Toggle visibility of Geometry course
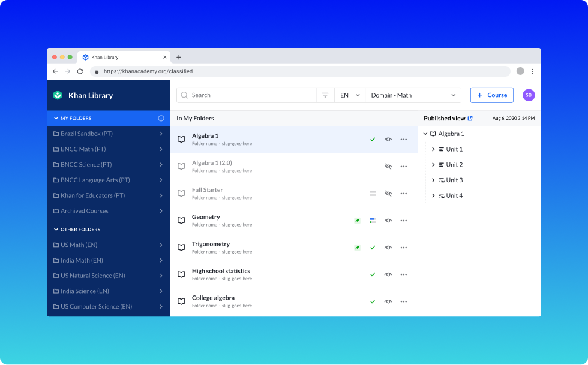The width and height of the screenshot is (588, 365). [x=388, y=221]
